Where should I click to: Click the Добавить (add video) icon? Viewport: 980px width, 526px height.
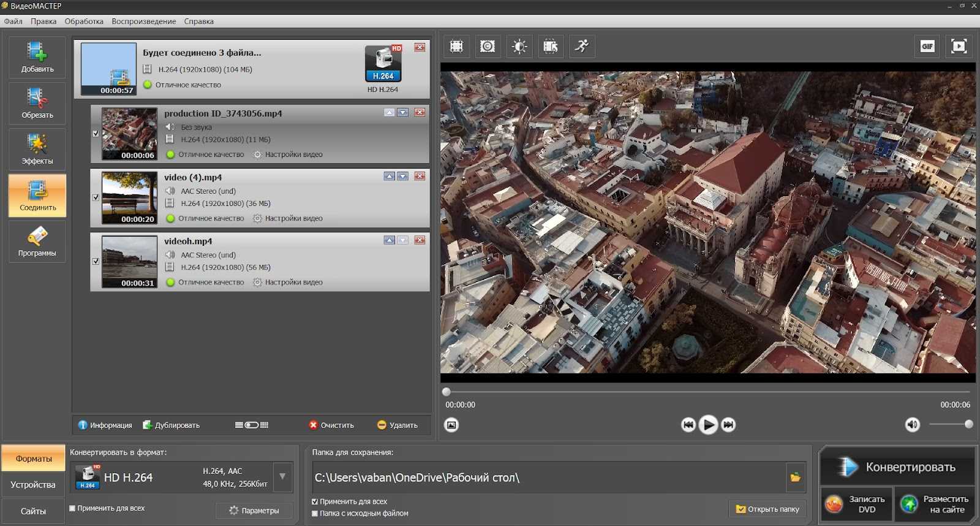(x=37, y=57)
